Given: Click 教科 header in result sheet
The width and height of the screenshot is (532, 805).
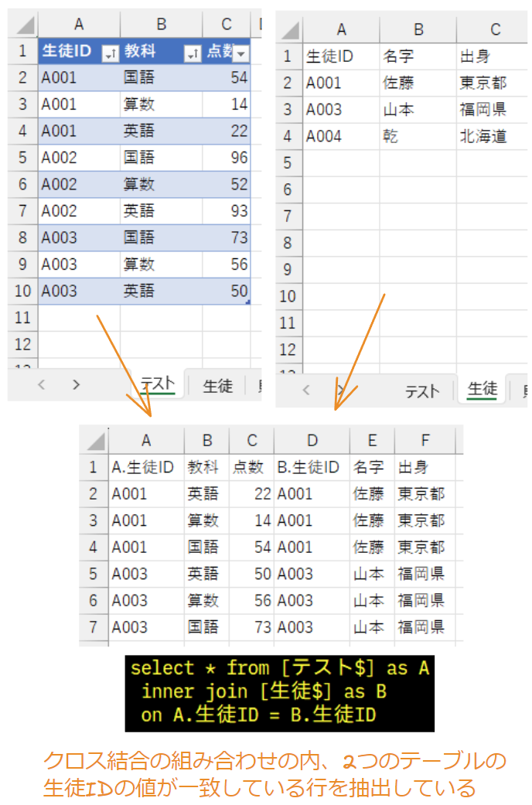Looking at the screenshot, I should (x=207, y=467).
